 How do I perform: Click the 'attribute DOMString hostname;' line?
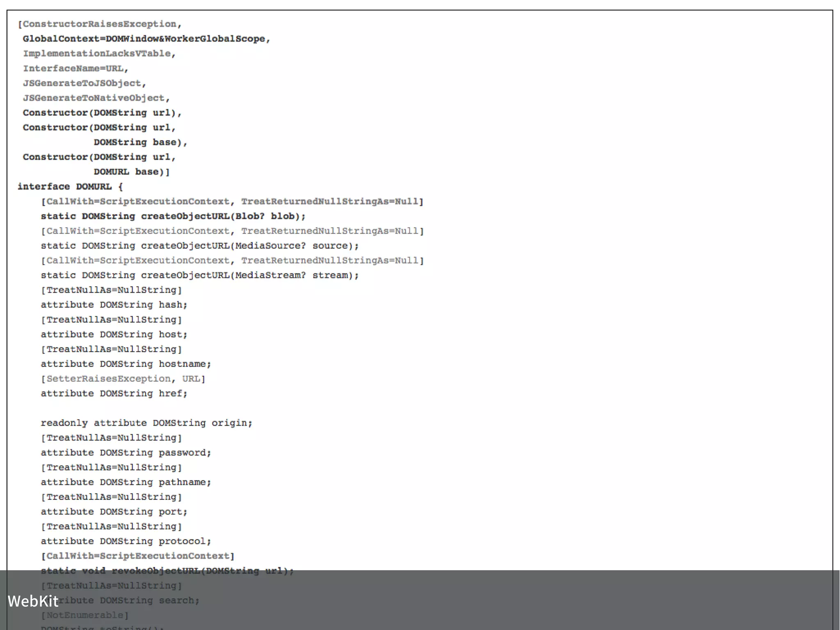[126, 364]
